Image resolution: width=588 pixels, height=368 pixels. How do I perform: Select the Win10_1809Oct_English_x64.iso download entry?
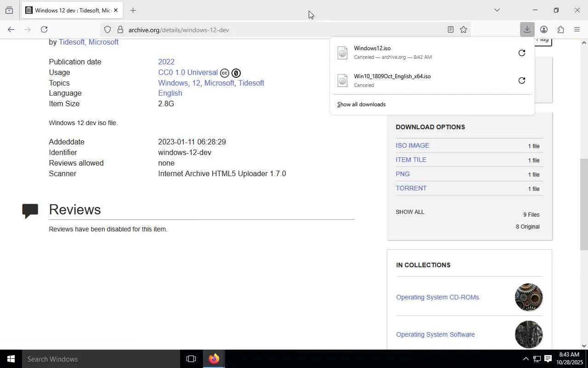click(423, 80)
